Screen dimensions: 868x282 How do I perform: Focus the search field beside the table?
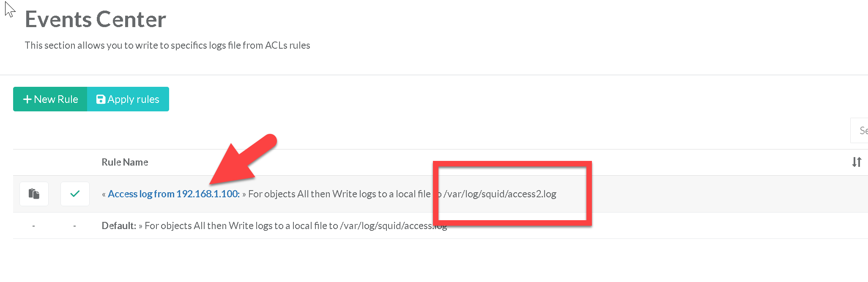click(860, 131)
